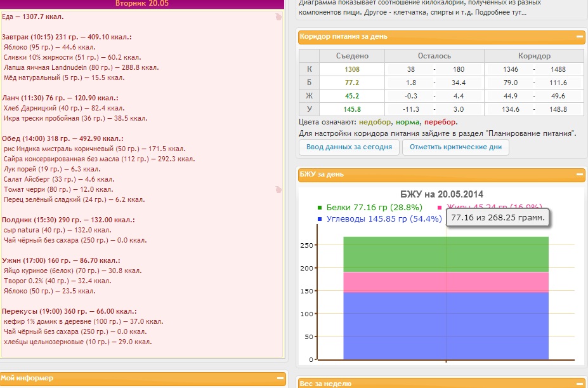Click the pink fat segment of the bar

[x=446, y=282]
